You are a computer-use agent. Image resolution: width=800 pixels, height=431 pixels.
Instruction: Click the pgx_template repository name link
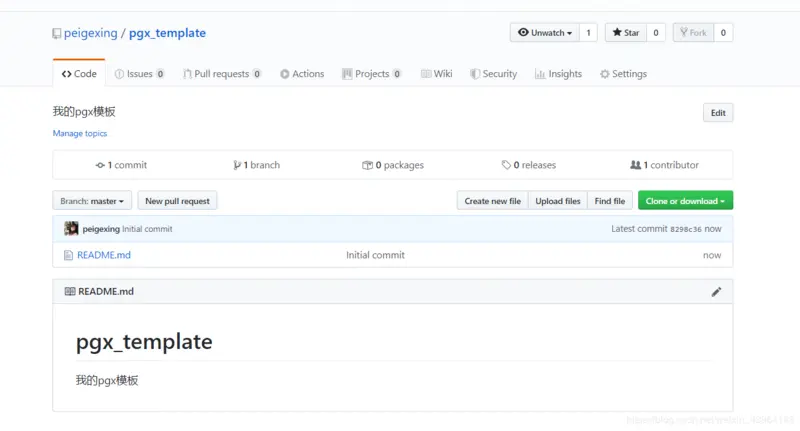pos(167,33)
